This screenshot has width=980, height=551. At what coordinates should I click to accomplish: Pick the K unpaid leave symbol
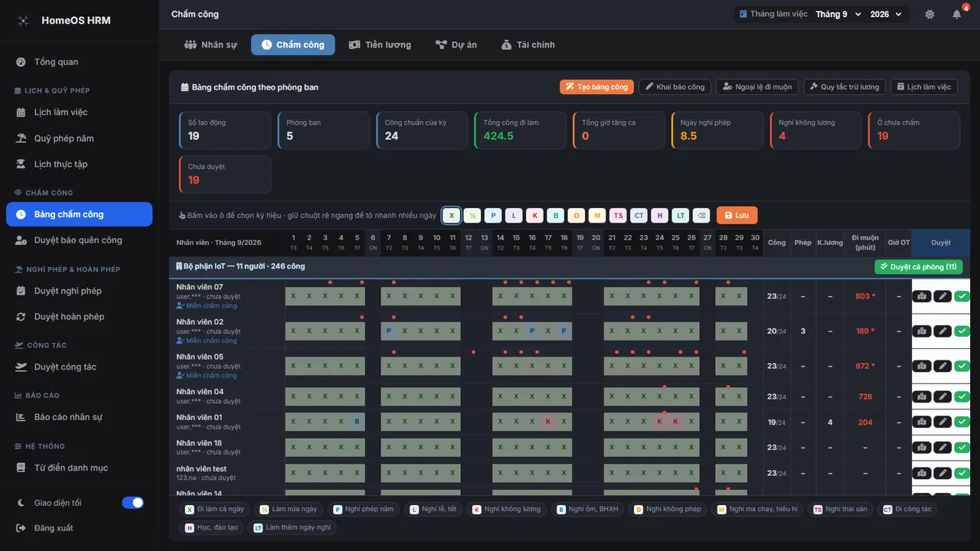(534, 216)
